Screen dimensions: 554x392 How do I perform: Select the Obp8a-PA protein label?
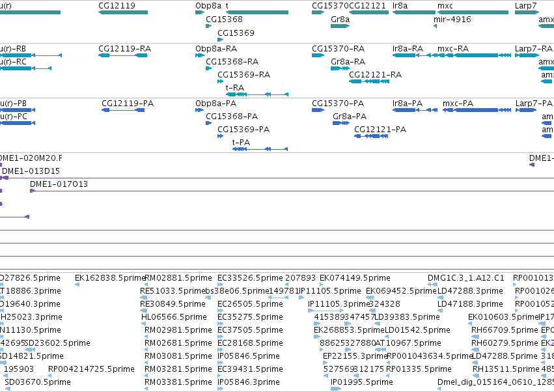216,104
